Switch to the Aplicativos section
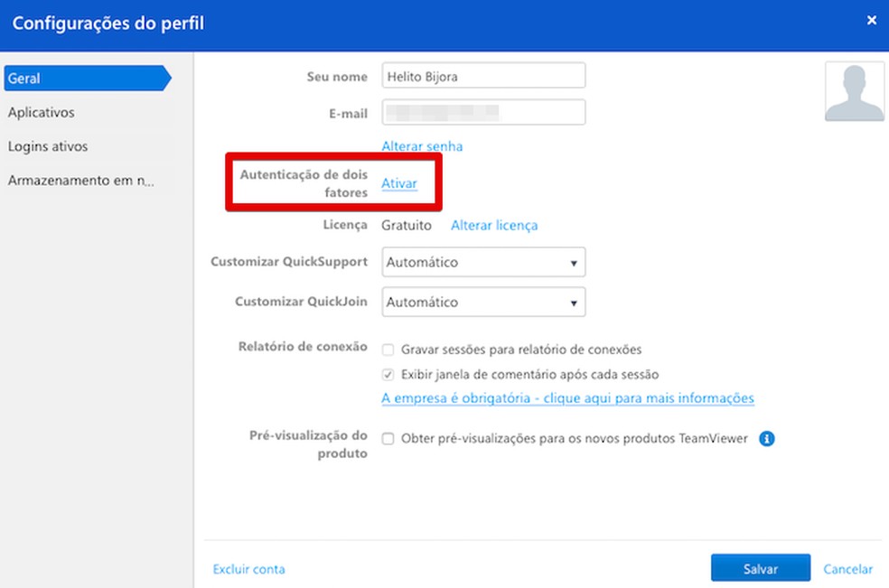 tap(42, 113)
